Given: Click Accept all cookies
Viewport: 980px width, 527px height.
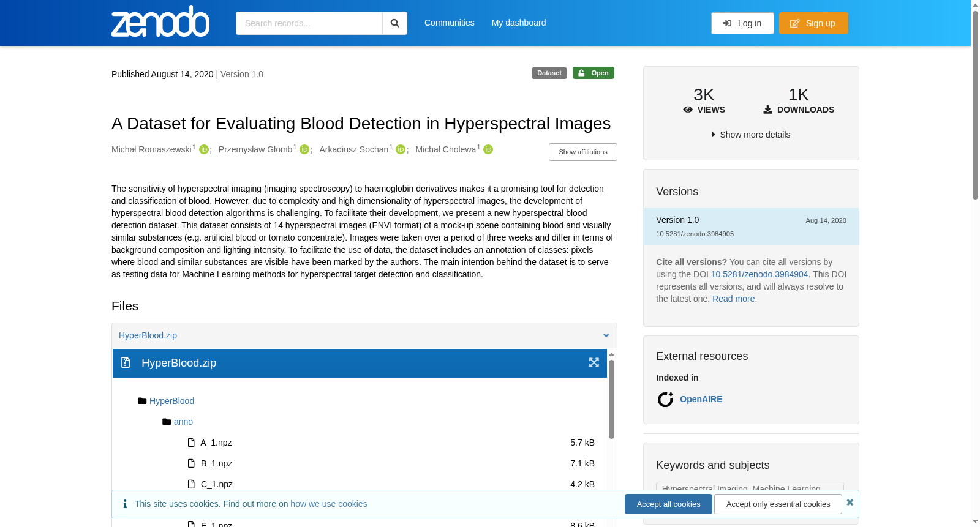Looking at the screenshot, I should pyautogui.click(x=668, y=504).
